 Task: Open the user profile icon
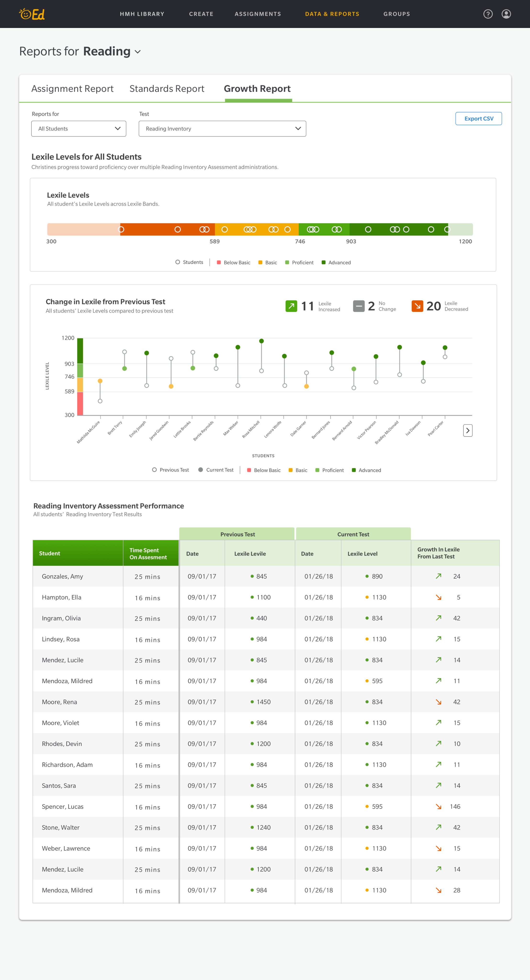[506, 14]
